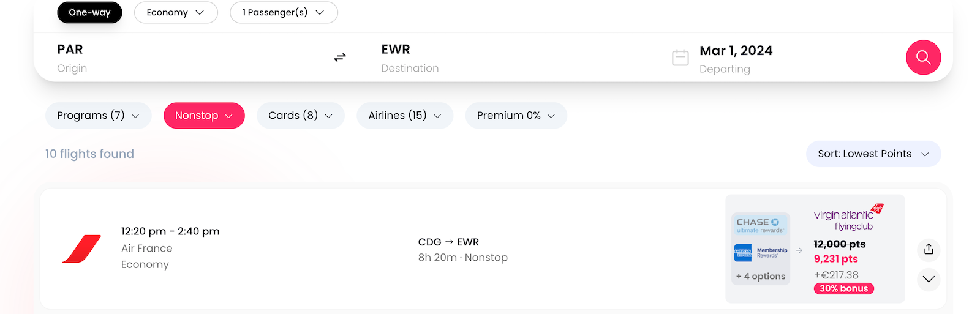Click the "+ 4 options" link
The width and height of the screenshot is (980, 314).
click(761, 276)
